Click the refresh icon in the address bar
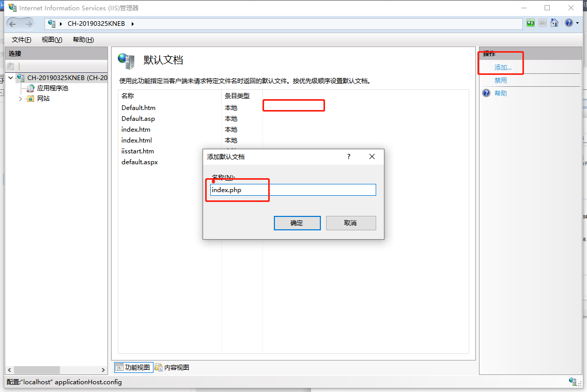Viewport: 587px width, 392px height. pos(531,23)
